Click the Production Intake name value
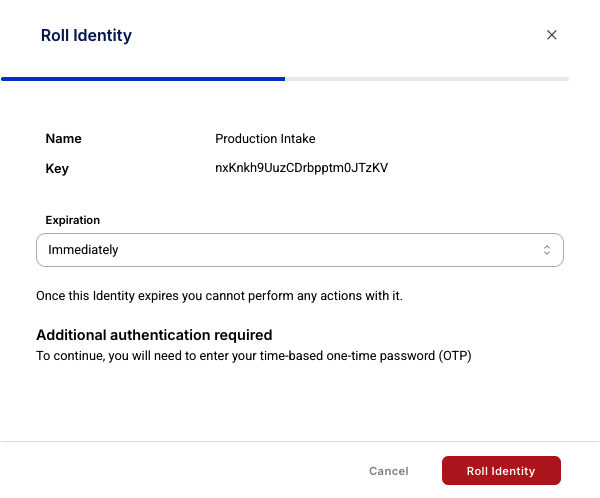 (x=265, y=139)
